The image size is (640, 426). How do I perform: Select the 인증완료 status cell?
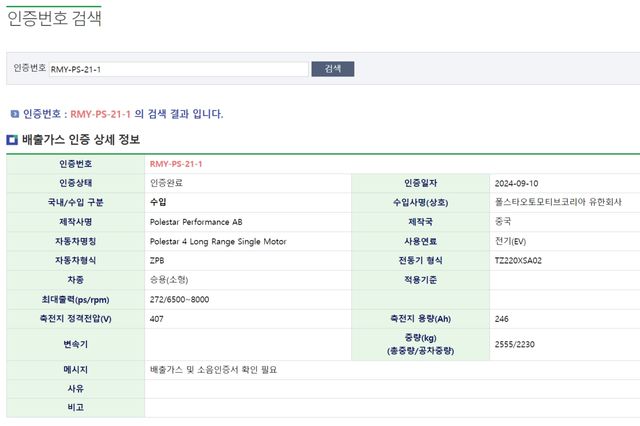(x=166, y=183)
